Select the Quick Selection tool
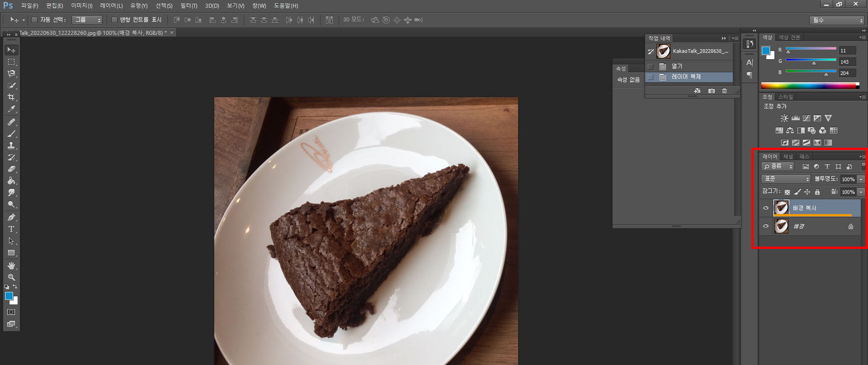The width and height of the screenshot is (868, 365). click(x=11, y=85)
